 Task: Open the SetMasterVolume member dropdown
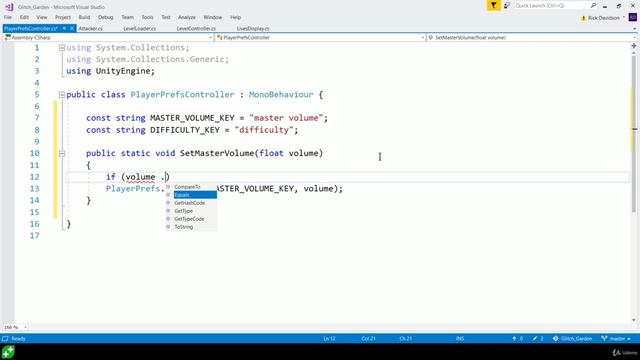pyautogui.click(x=635, y=38)
